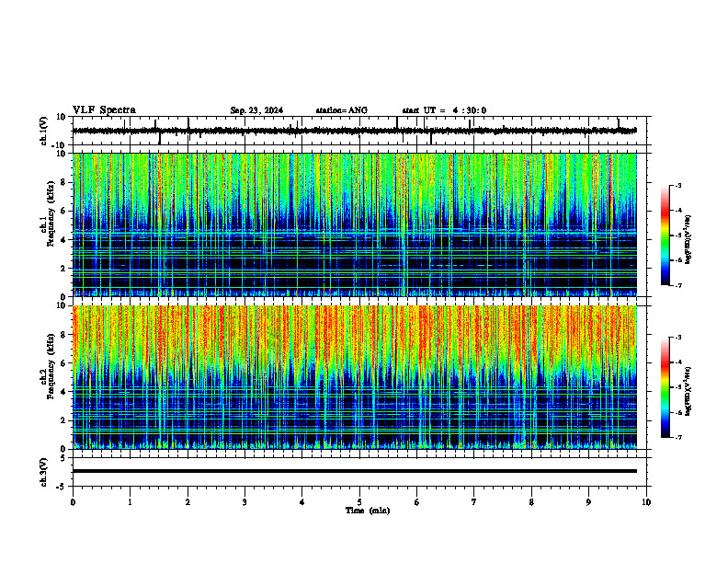Click the "-3" value on ch.2 colorbar

(x=678, y=338)
